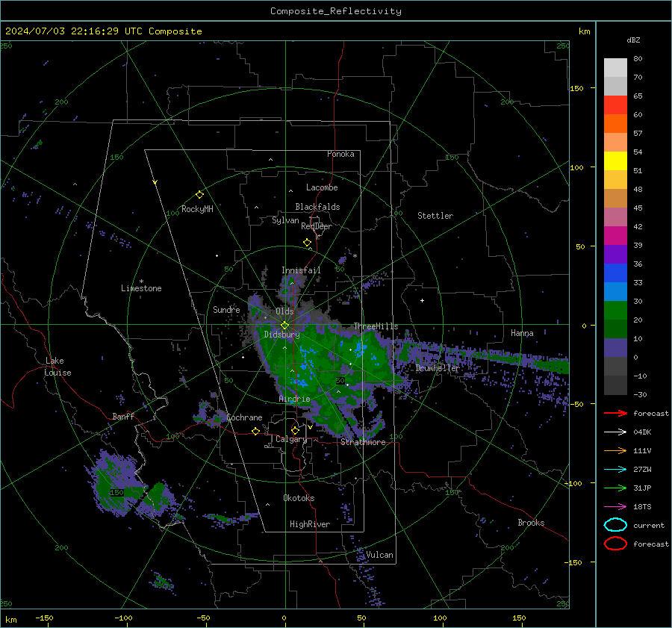Click the Lacombe city label
672x628 pixels.
pyautogui.click(x=322, y=187)
